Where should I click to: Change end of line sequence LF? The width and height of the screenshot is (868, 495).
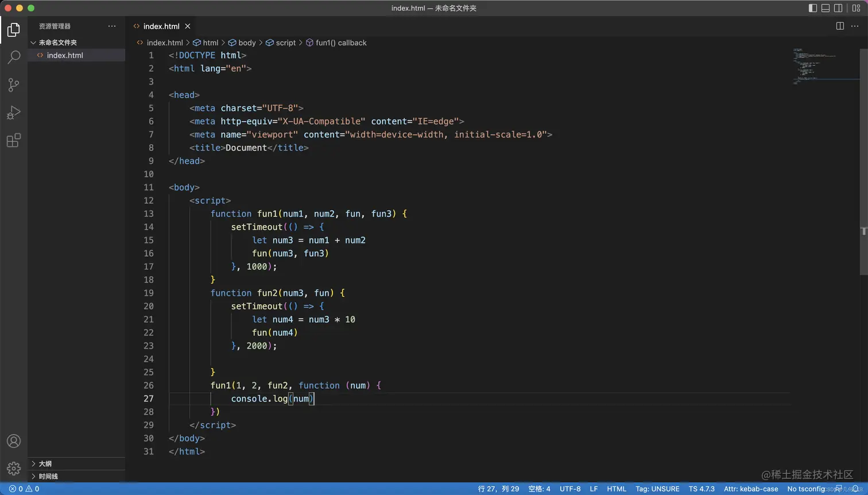click(x=594, y=489)
